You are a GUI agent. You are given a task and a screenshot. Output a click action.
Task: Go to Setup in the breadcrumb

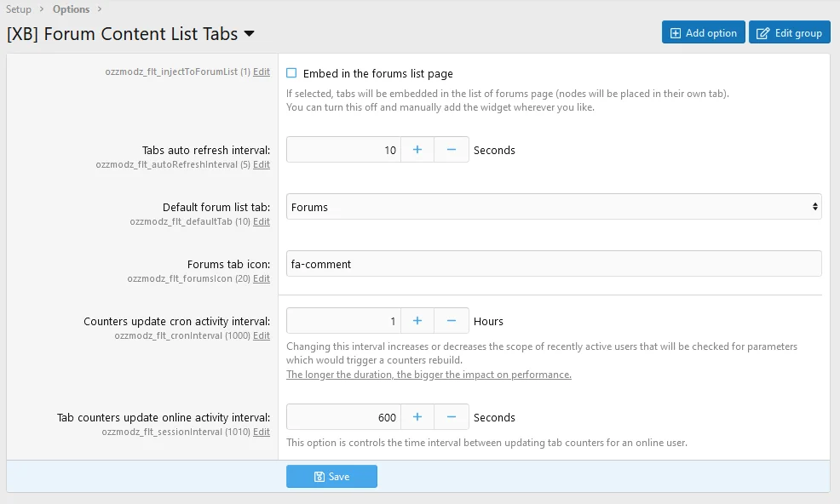pos(19,9)
